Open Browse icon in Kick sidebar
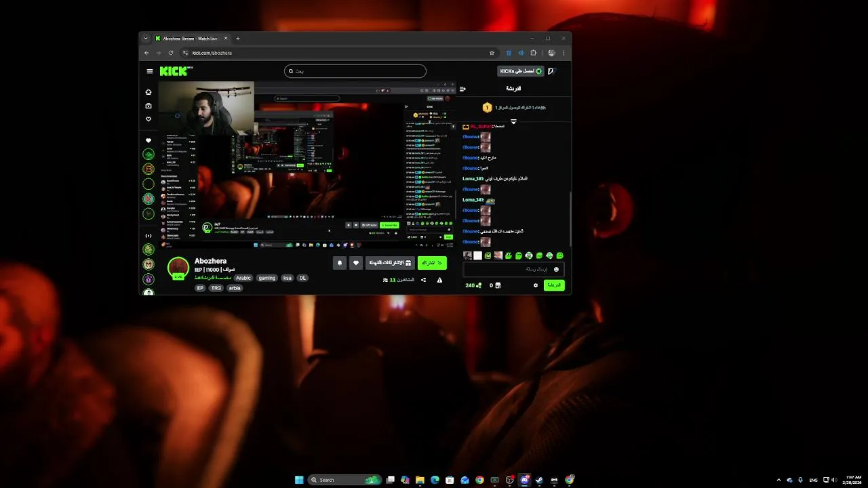868x488 pixels. pyautogui.click(x=149, y=106)
